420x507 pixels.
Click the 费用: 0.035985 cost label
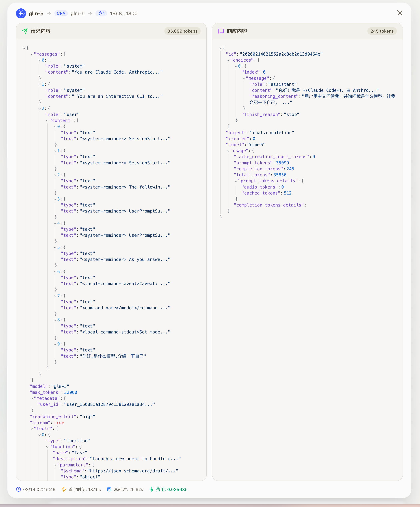pos(172,489)
